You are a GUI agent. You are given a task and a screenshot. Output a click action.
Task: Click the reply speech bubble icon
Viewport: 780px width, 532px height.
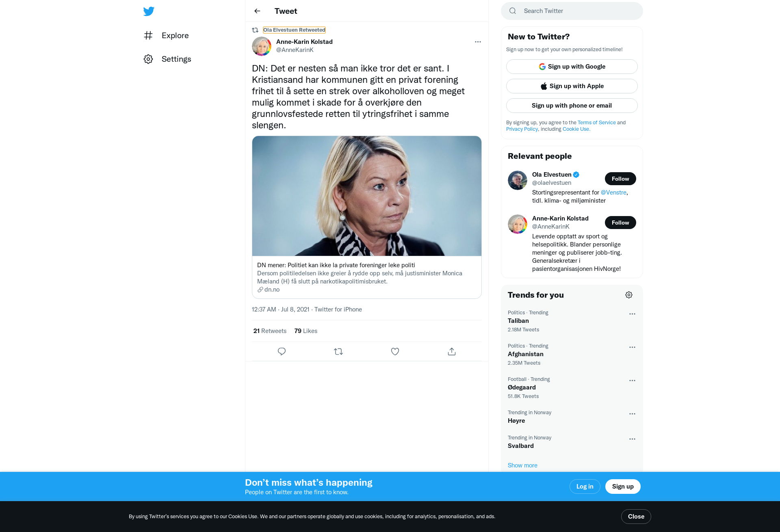282,351
